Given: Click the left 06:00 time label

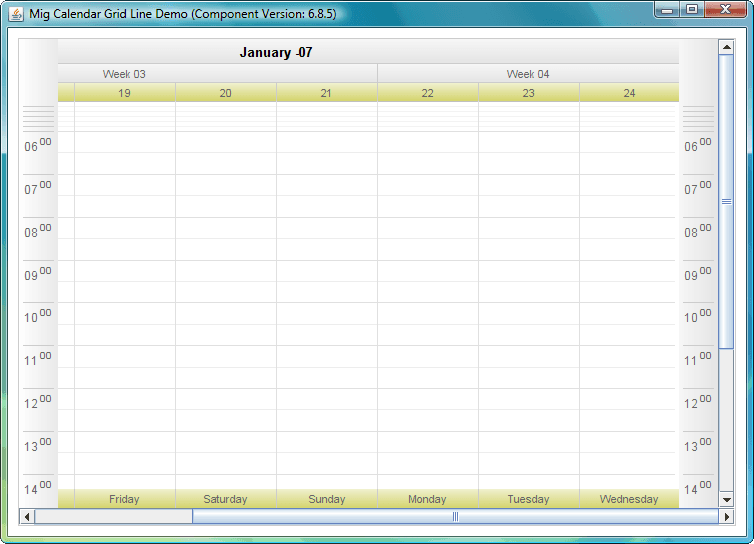Looking at the screenshot, I should tap(38, 145).
